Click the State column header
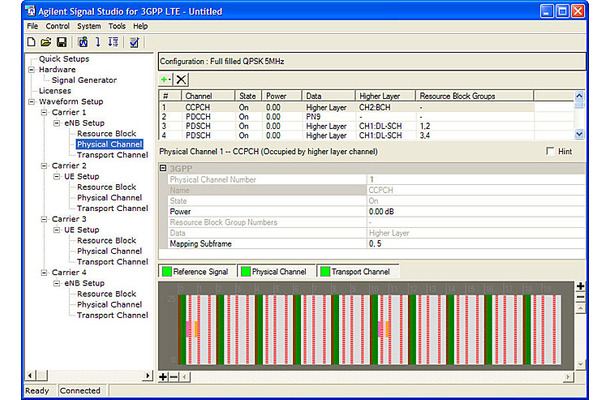 pyautogui.click(x=248, y=96)
